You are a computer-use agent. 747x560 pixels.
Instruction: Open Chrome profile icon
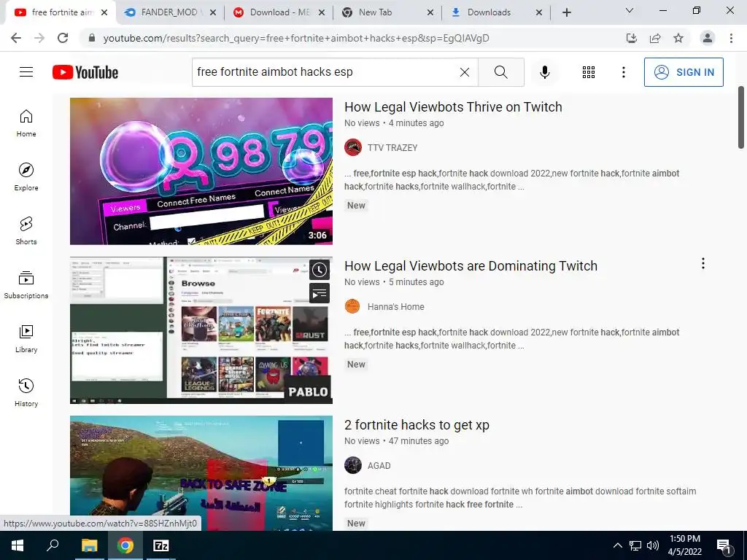click(x=708, y=38)
